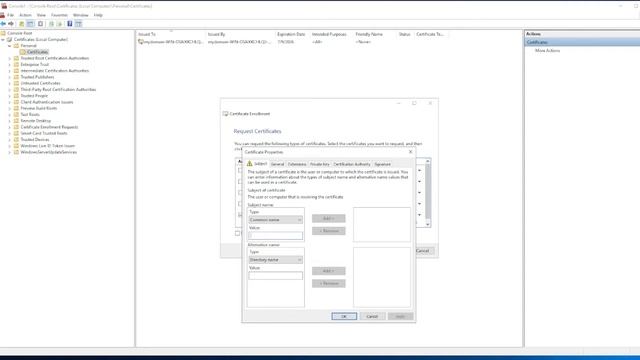Collapse the Certificates (Local Computer) node

3,40
